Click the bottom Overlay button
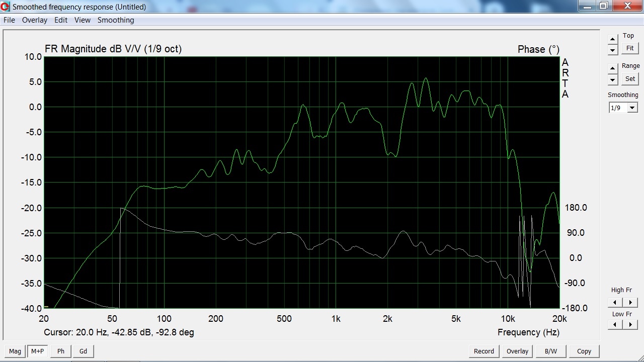This screenshot has height=362, width=644. pyautogui.click(x=517, y=351)
